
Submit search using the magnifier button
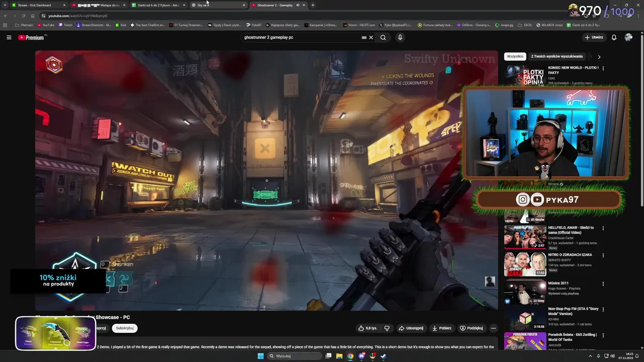point(383,37)
